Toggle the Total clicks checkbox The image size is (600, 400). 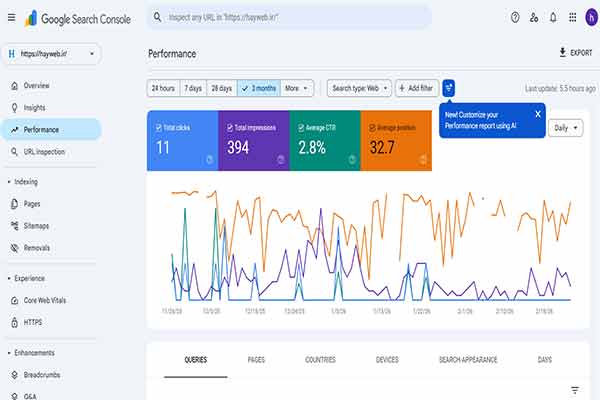158,128
